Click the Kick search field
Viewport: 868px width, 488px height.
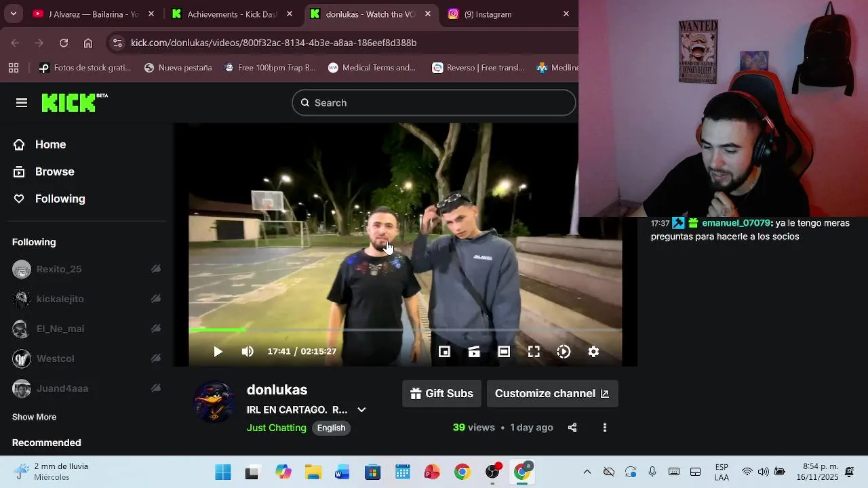[x=434, y=102]
